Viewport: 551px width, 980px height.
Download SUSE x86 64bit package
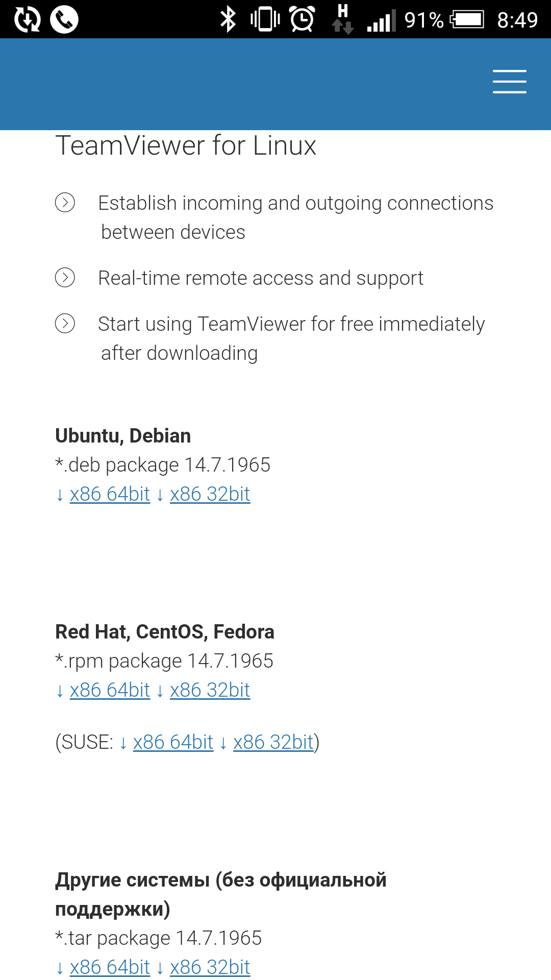point(173,742)
